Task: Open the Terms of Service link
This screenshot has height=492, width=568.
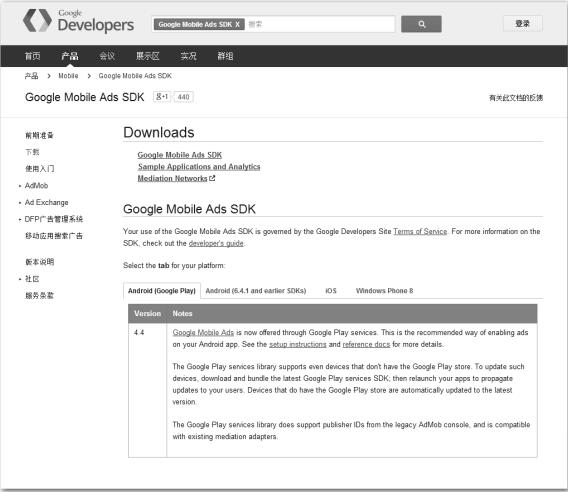Action: 420,232
